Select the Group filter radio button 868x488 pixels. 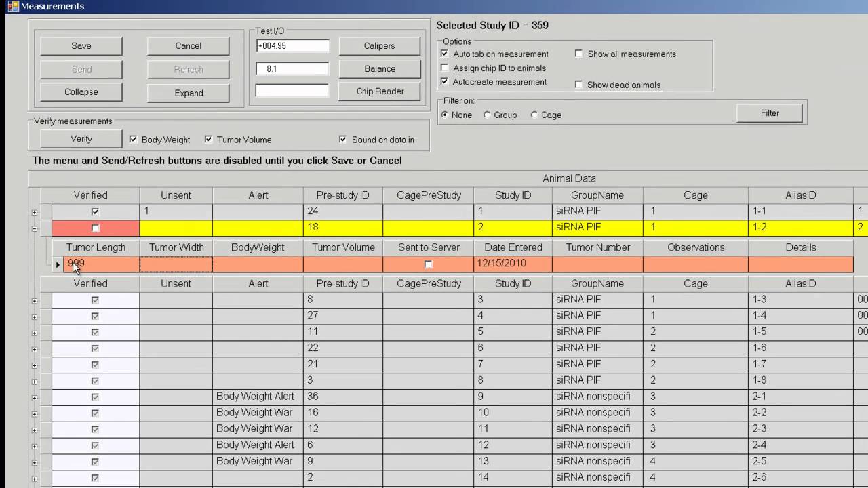(x=488, y=115)
